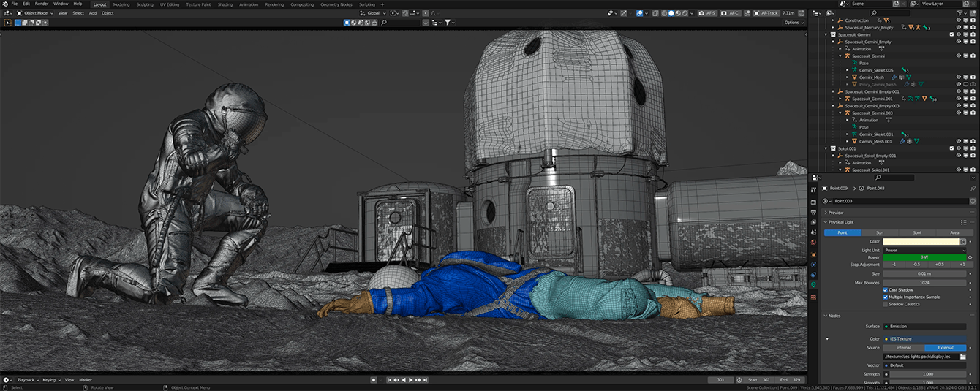Choose Internal as the IES source

pyautogui.click(x=903, y=348)
